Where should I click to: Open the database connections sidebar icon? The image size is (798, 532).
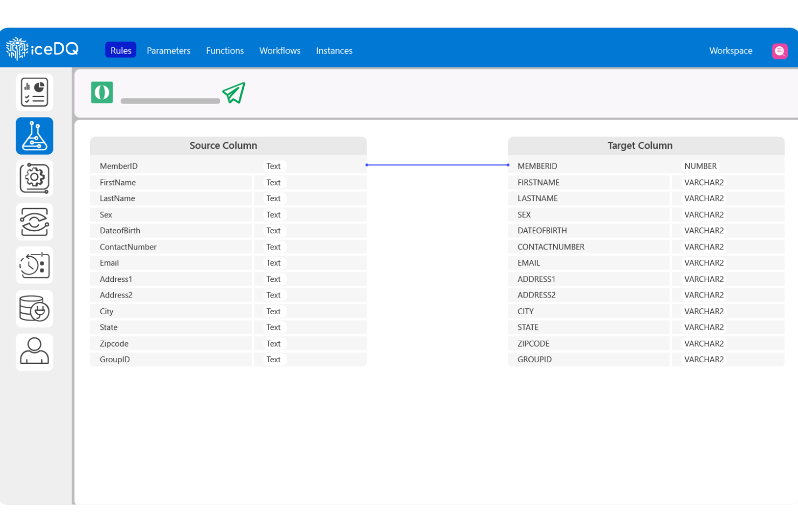pyautogui.click(x=35, y=309)
